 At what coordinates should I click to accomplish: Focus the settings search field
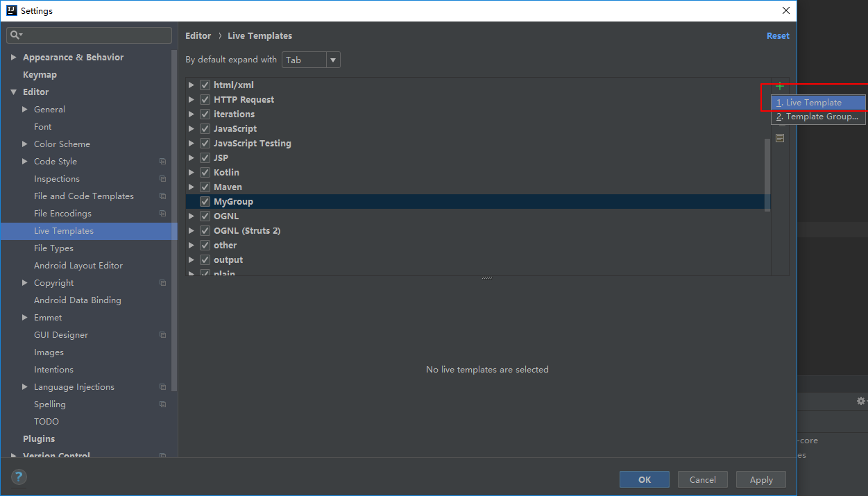(x=89, y=35)
